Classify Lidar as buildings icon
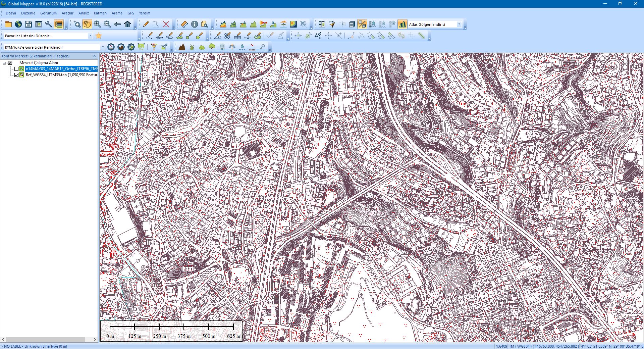This screenshot has height=349, width=644. pyautogui.click(x=222, y=47)
